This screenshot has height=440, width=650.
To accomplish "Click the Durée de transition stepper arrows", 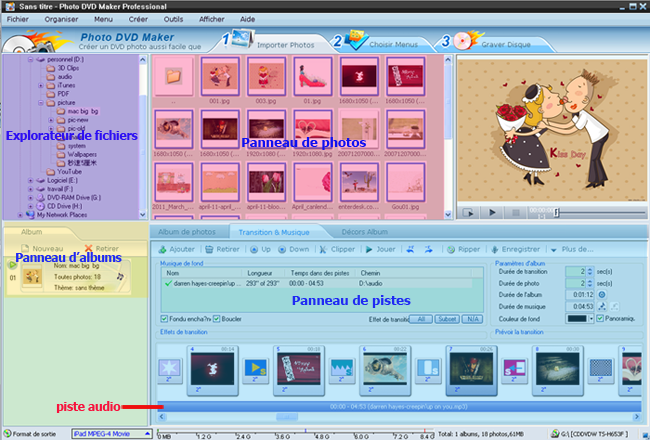I will [590, 272].
